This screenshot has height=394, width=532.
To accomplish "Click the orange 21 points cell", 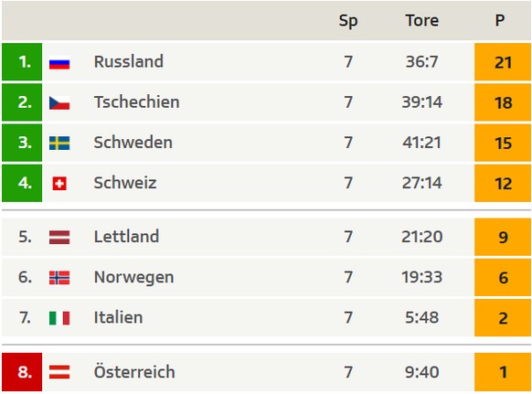I will (x=503, y=62).
